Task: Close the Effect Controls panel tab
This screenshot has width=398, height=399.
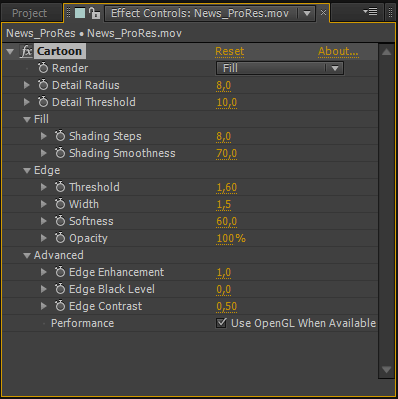Action: (323, 13)
